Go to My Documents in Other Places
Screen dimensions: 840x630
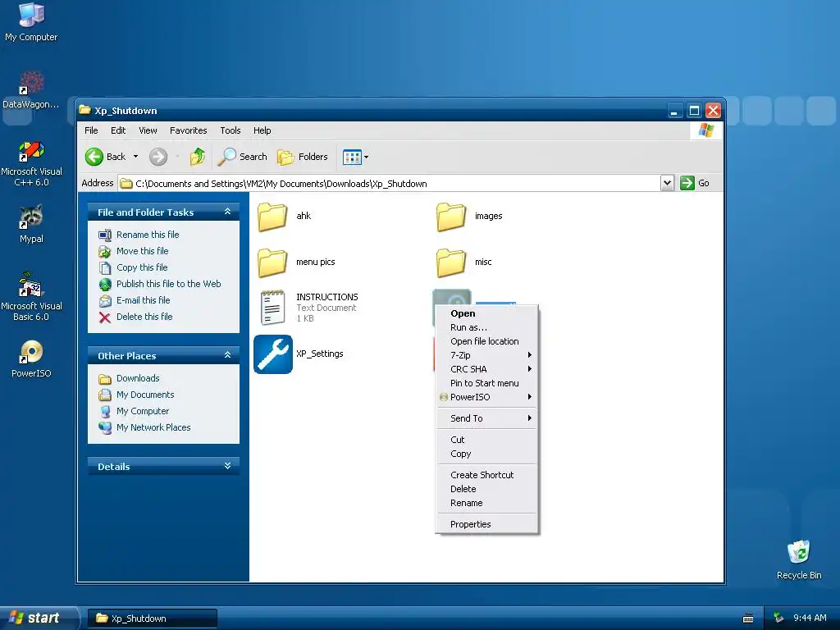point(145,395)
